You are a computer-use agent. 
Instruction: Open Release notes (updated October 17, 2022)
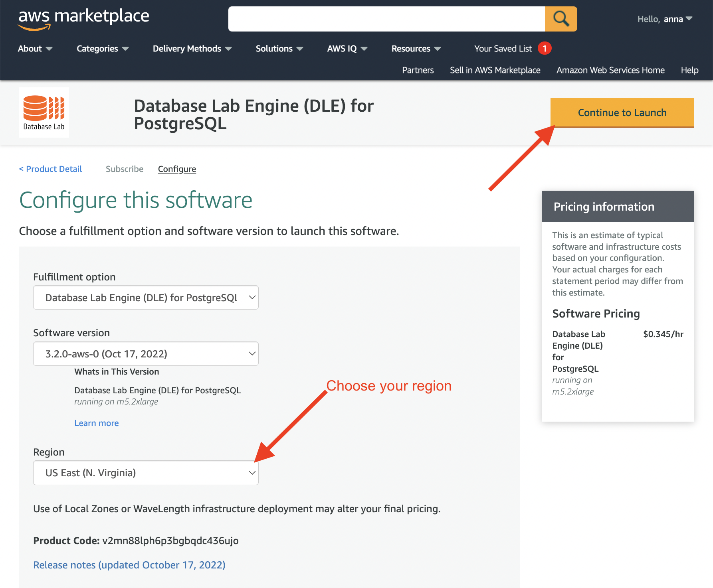[129, 565]
